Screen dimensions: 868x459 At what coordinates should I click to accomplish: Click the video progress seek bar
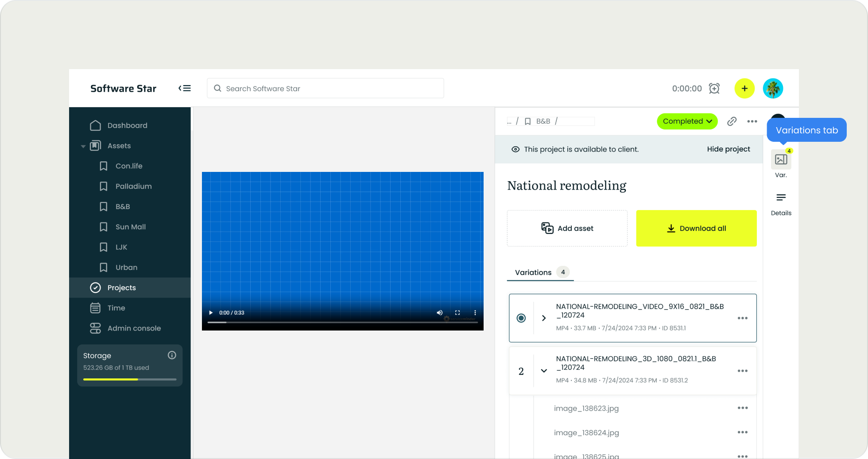pos(342,323)
